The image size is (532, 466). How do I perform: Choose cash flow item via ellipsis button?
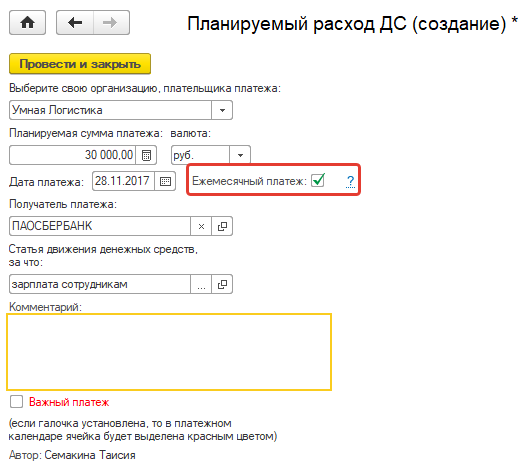pyautogui.click(x=201, y=284)
